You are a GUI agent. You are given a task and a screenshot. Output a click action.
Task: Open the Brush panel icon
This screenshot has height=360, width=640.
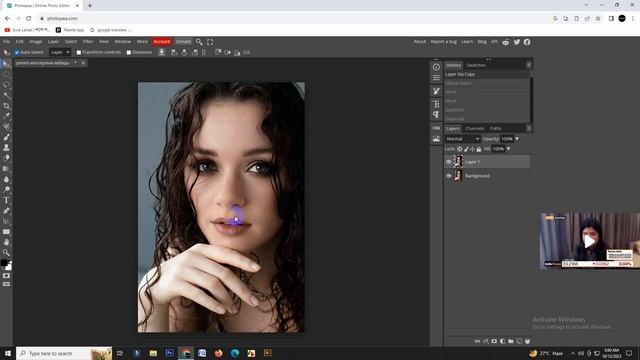[x=436, y=91]
